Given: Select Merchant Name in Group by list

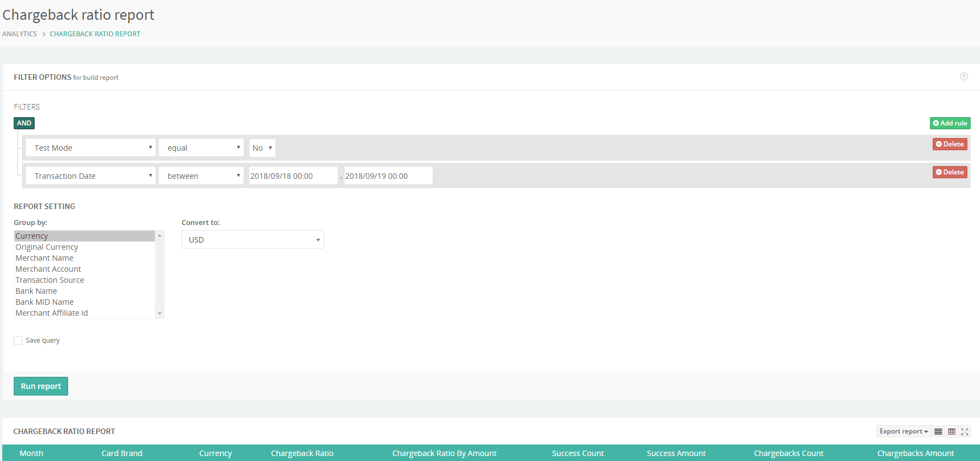Looking at the screenshot, I should 85,258.
